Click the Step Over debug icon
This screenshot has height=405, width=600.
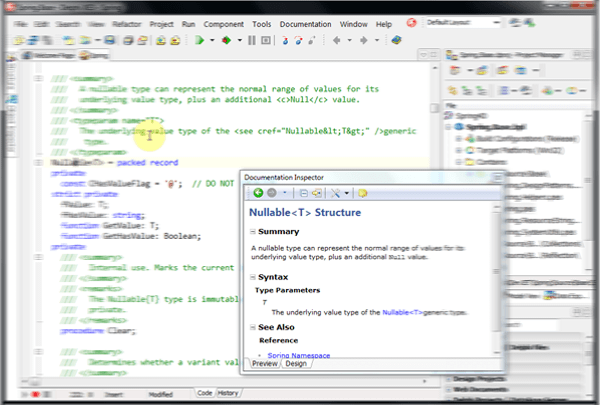(299, 40)
